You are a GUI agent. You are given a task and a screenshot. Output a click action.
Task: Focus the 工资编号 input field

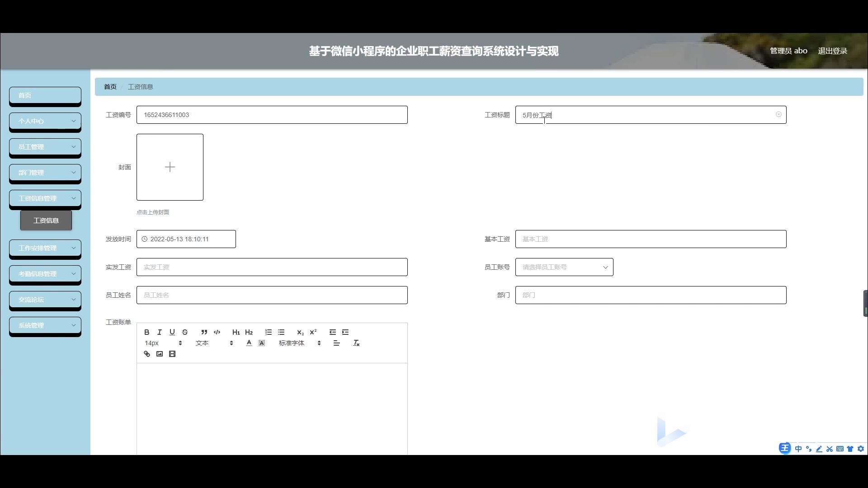[x=272, y=115]
